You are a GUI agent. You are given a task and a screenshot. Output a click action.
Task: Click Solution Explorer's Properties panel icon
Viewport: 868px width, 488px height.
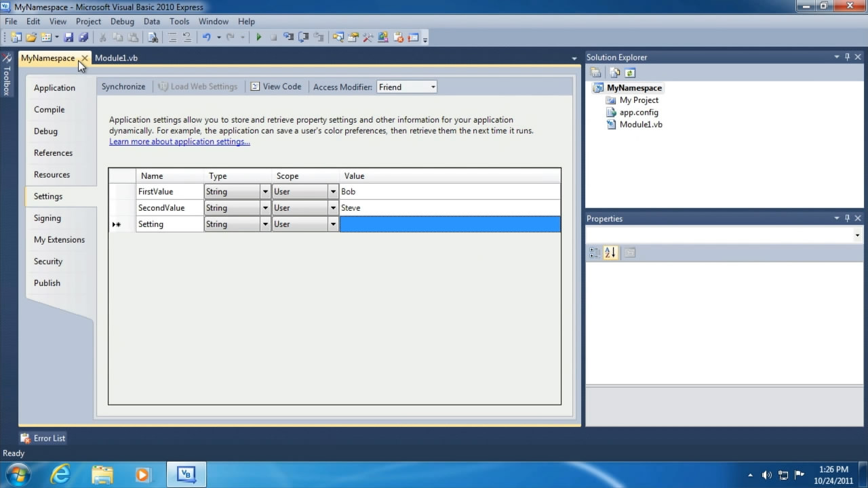pos(595,73)
